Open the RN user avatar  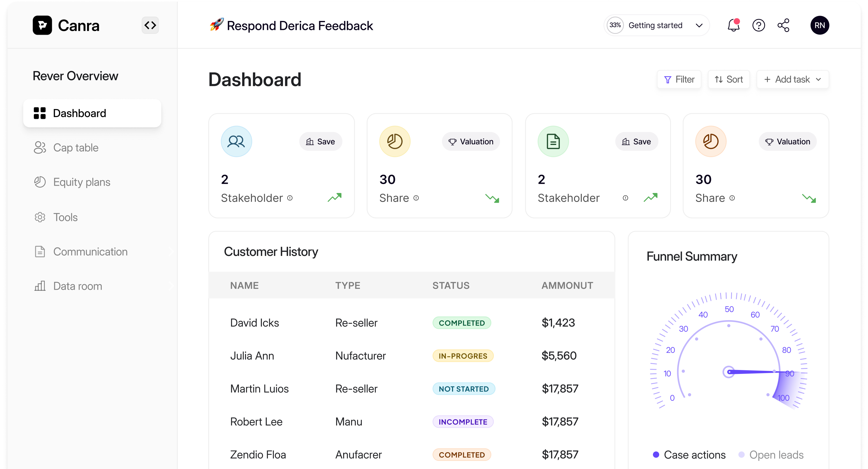click(820, 25)
